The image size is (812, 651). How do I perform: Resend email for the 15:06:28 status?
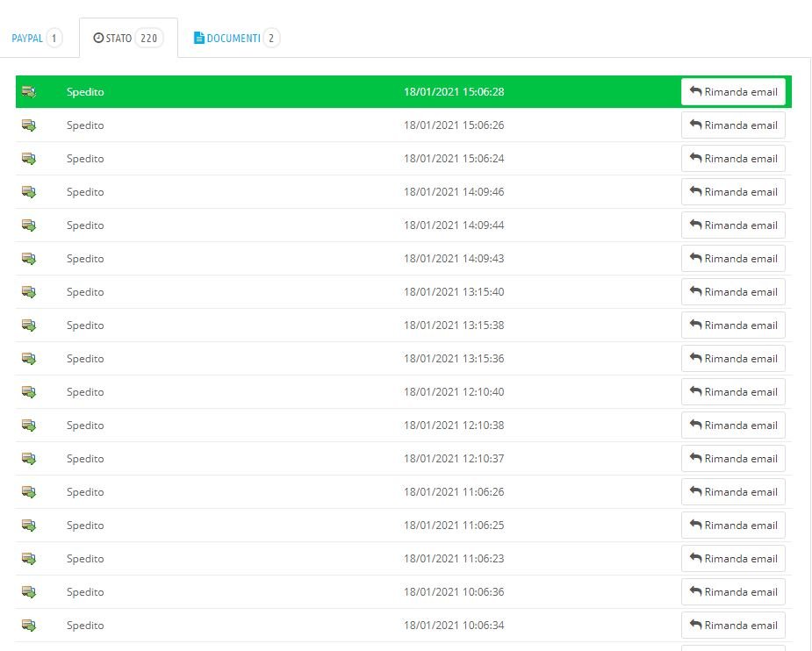pyautogui.click(x=733, y=92)
